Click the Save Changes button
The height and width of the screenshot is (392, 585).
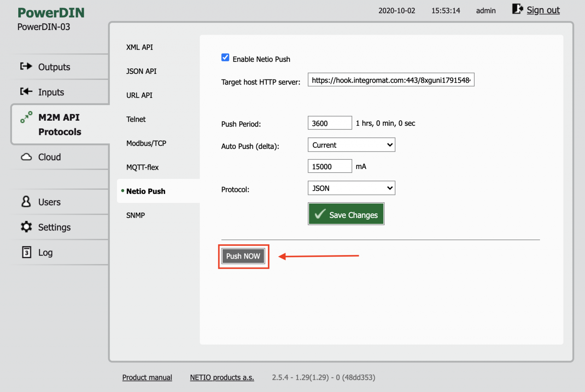(x=346, y=214)
